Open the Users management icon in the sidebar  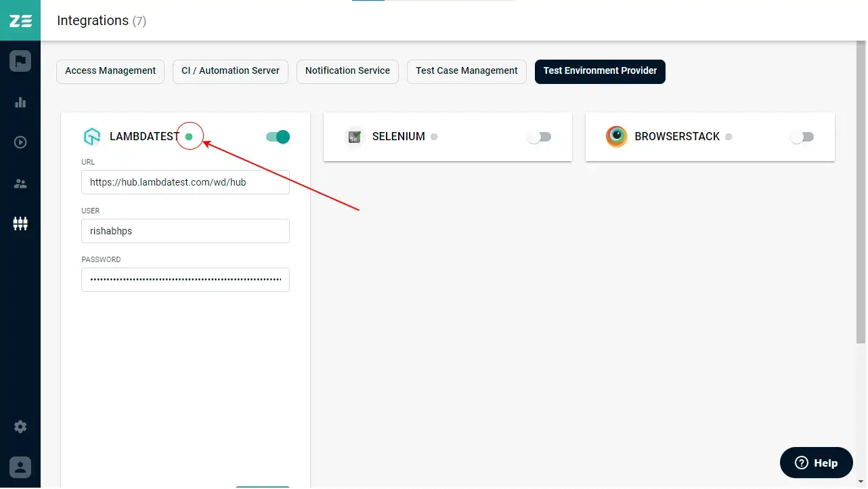coord(20,183)
